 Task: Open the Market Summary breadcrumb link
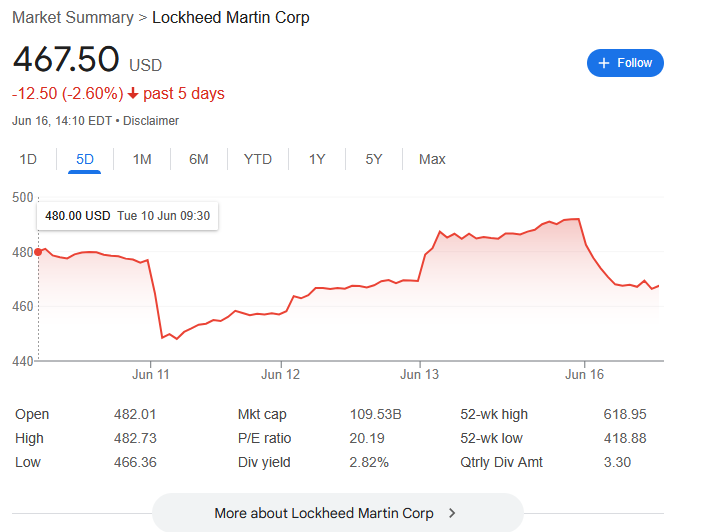click(73, 18)
